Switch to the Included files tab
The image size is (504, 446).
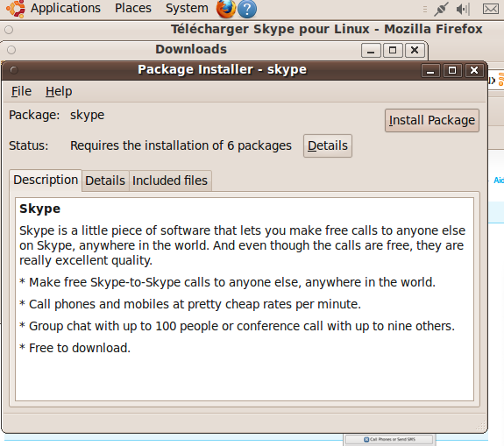[x=170, y=181]
